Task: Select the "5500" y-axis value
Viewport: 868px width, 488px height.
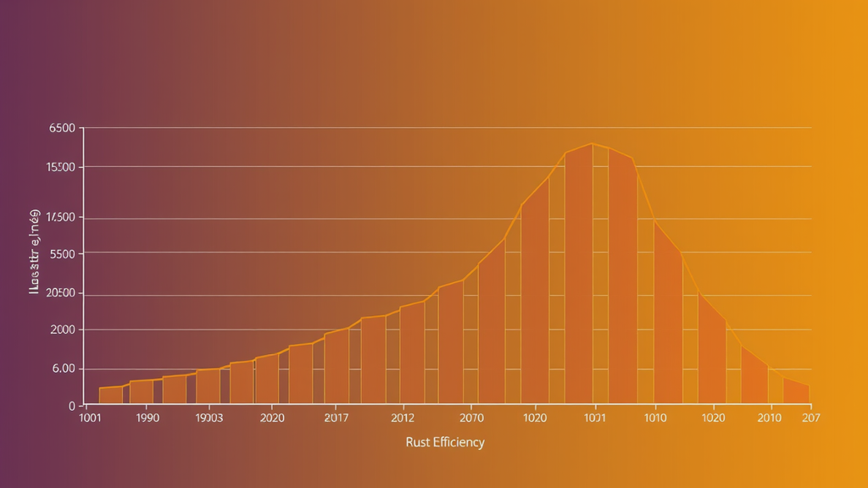Action: pyautogui.click(x=63, y=254)
